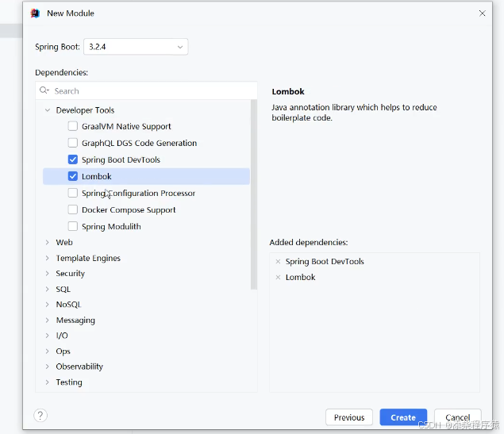
Task: Expand the Security category
Action: click(x=48, y=274)
